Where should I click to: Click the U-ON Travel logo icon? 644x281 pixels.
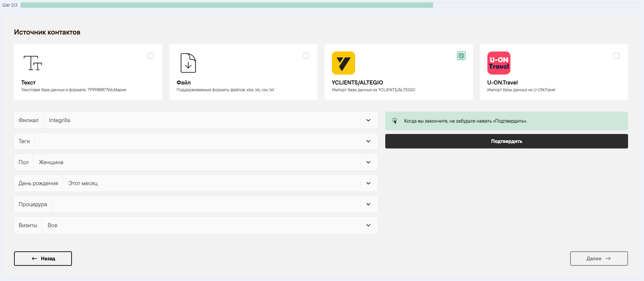click(498, 63)
